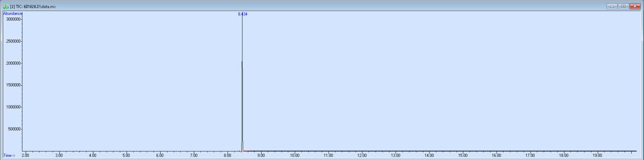This screenshot has height=160, width=644.
Task: Click the 14.00 time axis label
Action: 429,156
